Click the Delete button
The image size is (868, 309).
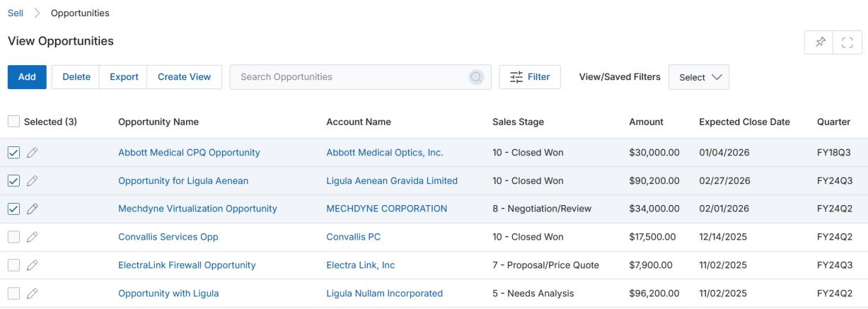[76, 77]
